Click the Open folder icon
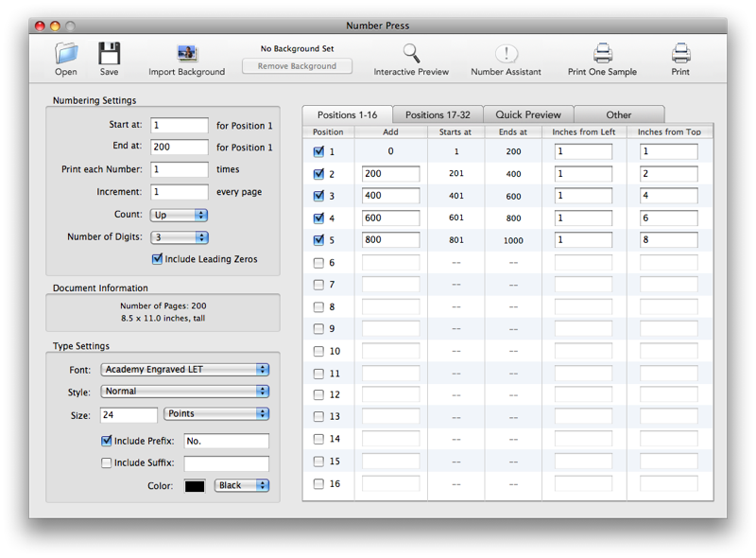 [66, 53]
